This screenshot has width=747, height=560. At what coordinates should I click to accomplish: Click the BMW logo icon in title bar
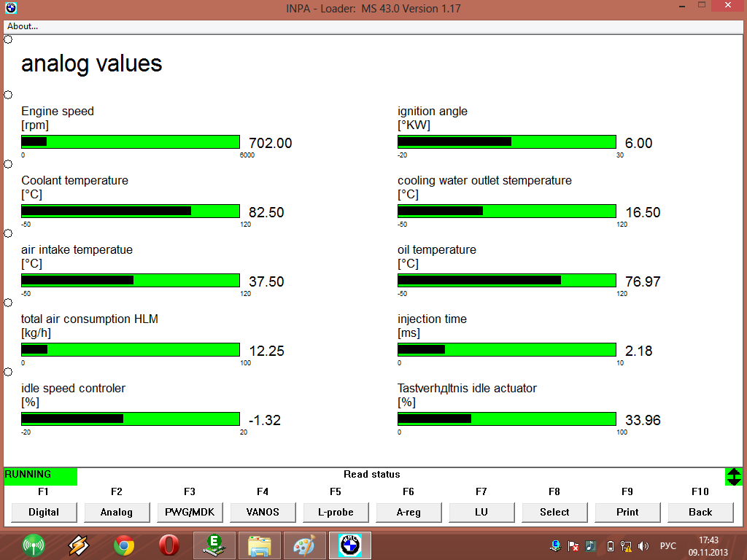tap(10, 8)
